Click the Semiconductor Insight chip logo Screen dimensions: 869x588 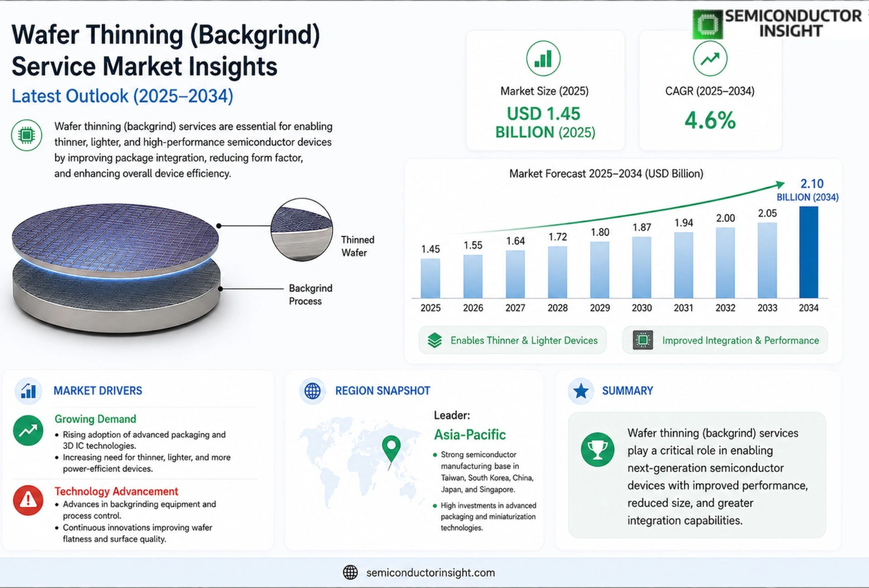[708, 24]
